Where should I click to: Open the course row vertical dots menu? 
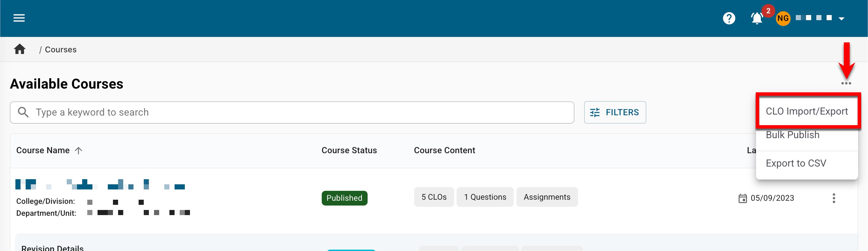(834, 198)
